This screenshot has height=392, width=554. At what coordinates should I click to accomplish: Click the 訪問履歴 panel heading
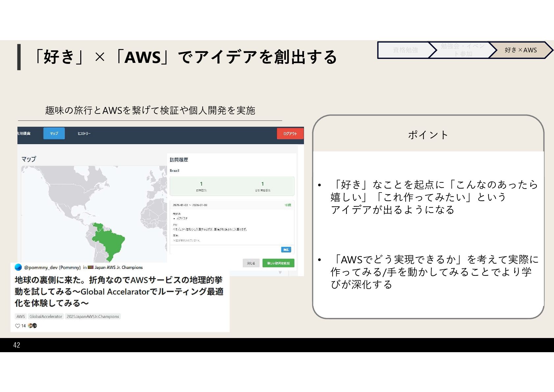coord(179,160)
